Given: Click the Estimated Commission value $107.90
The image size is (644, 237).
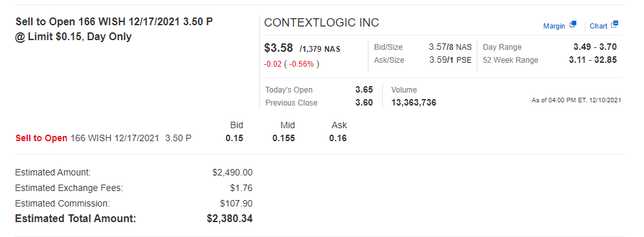Looking at the screenshot, I should tap(236, 203).
